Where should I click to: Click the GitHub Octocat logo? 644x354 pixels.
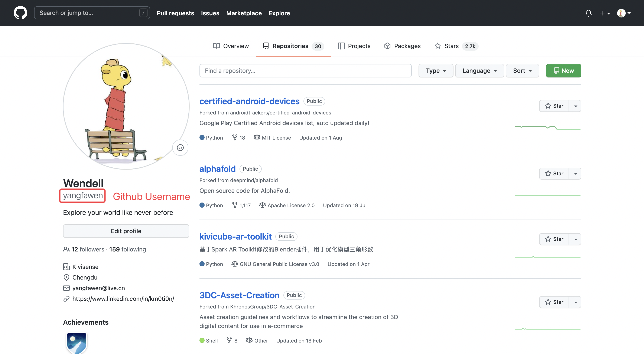click(20, 13)
